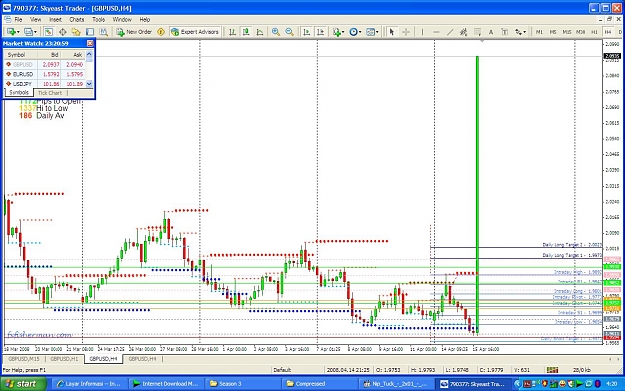Switch chart to line chart style

pyautogui.click(x=259, y=32)
